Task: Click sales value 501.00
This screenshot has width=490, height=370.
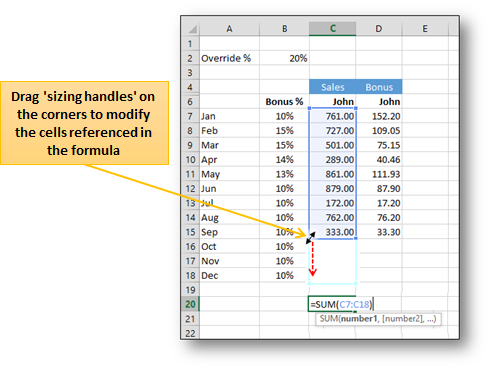Action: click(332, 145)
